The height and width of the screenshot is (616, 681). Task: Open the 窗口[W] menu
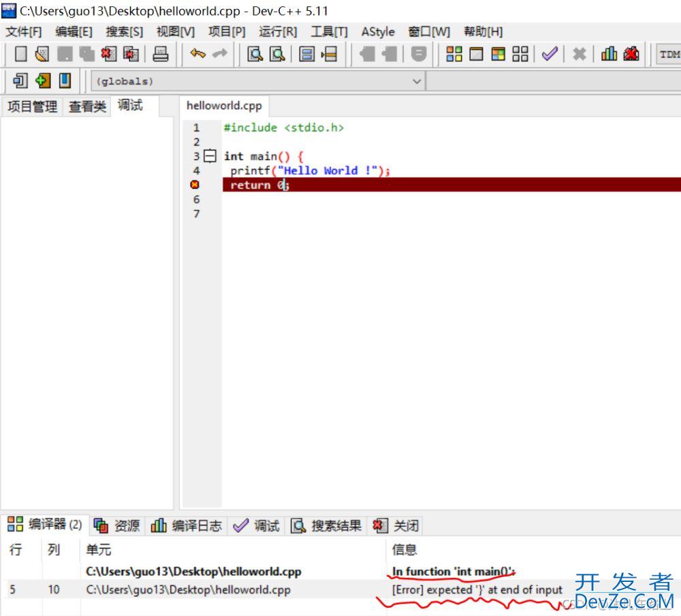pyautogui.click(x=429, y=32)
